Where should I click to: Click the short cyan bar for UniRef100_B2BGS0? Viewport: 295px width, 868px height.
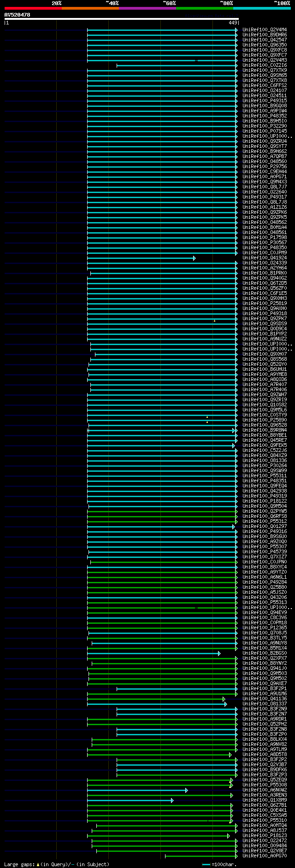tap(154, 653)
